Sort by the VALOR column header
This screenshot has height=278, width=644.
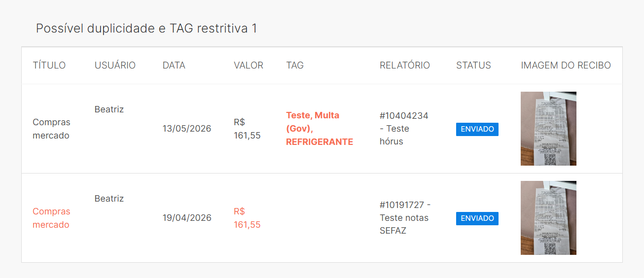coord(249,65)
